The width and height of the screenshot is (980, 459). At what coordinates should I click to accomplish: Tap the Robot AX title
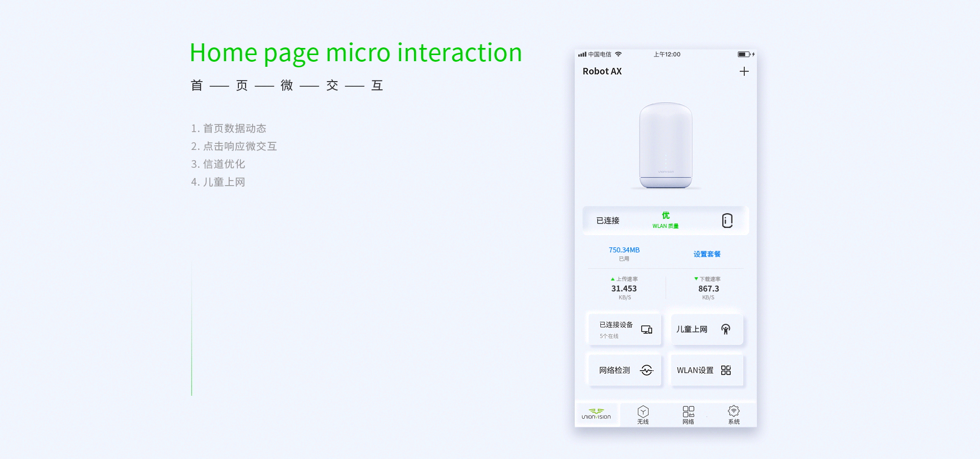(602, 71)
